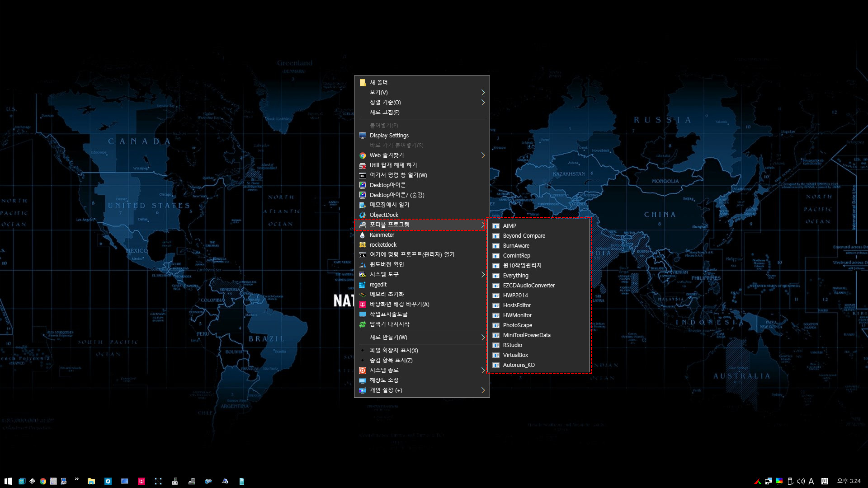Image resolution: width=868 pixels, height=488 pixels.
Task: Launch rocketdock from context menu
Action: pos(422,244)
